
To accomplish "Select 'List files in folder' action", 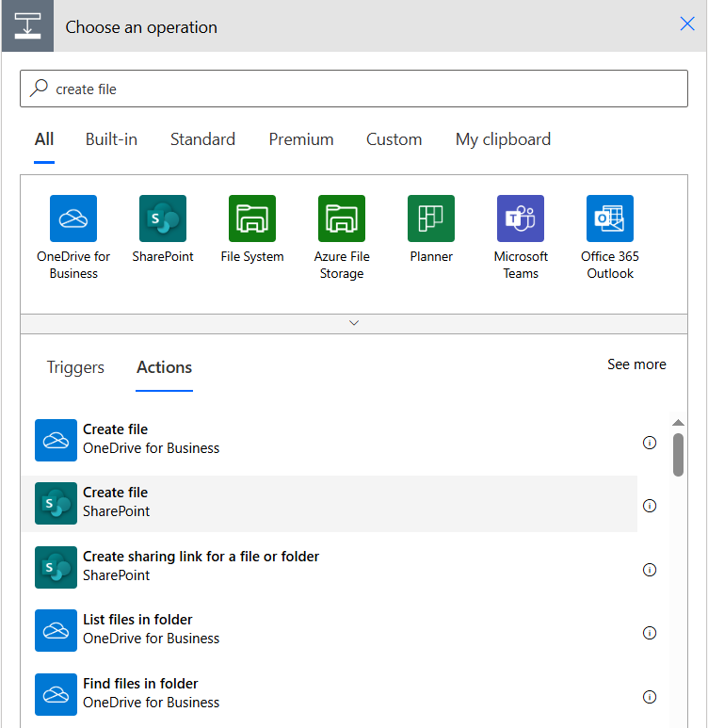I will point(330,630).
